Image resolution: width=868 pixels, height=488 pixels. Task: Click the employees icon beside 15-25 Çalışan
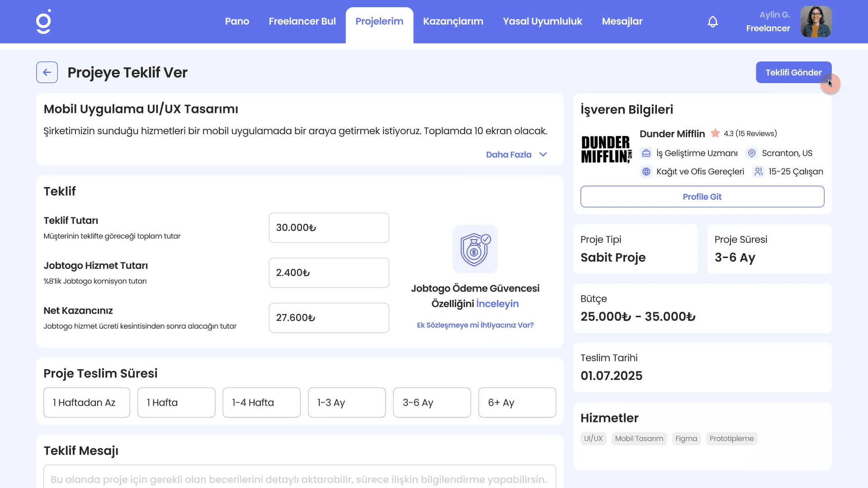(758, 172)
